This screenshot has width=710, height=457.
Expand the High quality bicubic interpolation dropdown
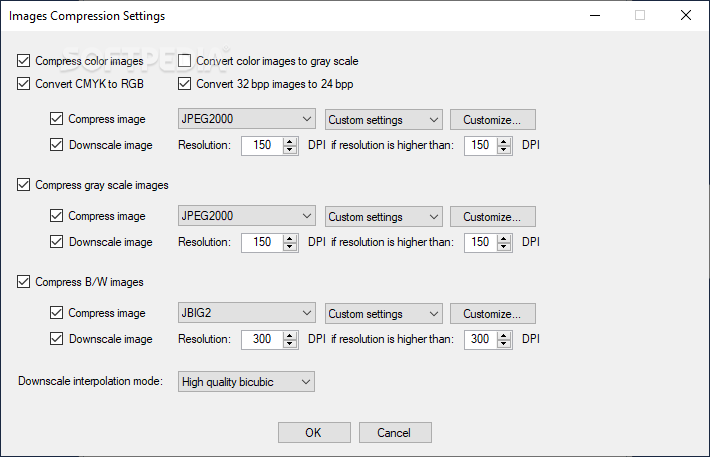[x=246, y=382]
